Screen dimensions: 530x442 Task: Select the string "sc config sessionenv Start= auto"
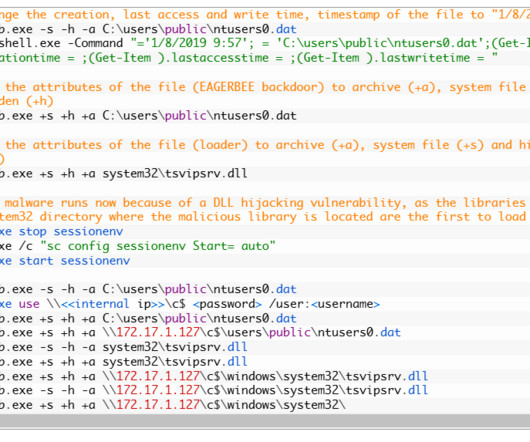[158, 246]
